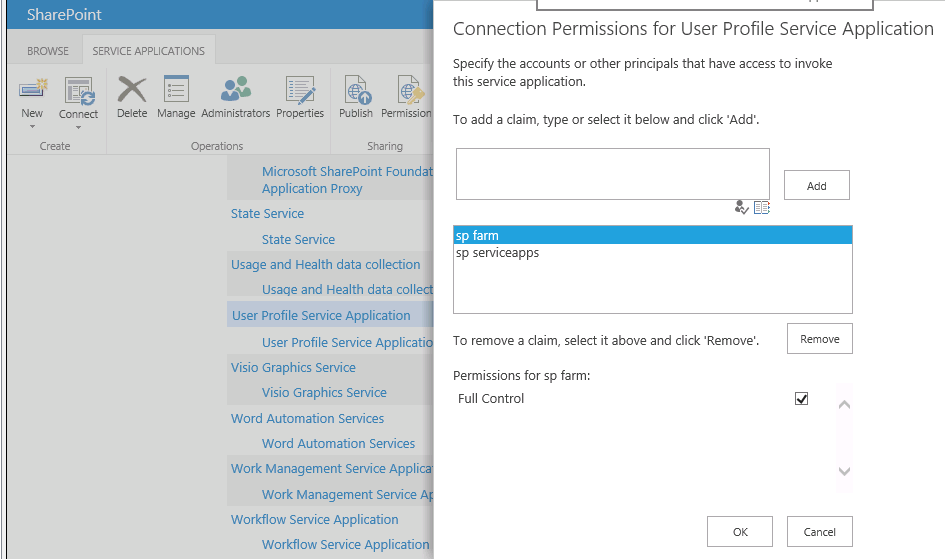Screen dimensions: 945x559
Task: Switch to the BROWSE tab
Action: 48,51
